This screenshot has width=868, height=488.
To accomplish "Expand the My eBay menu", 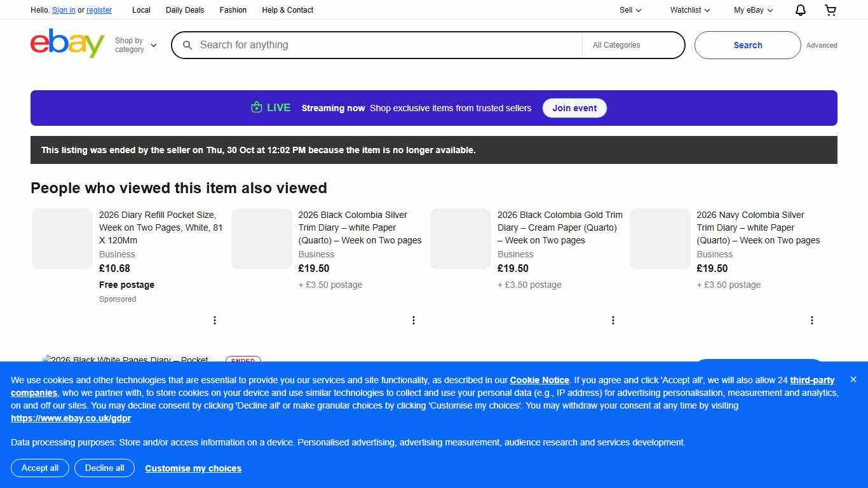I will (x=753, y=10).
